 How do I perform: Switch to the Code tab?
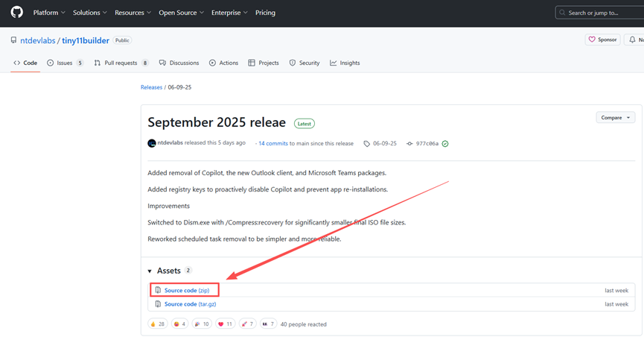(x=25, y=63)
